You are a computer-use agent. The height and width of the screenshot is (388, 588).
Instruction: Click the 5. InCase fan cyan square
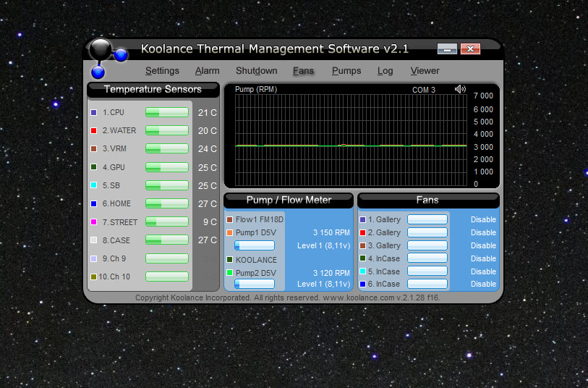tap(362, 271)
